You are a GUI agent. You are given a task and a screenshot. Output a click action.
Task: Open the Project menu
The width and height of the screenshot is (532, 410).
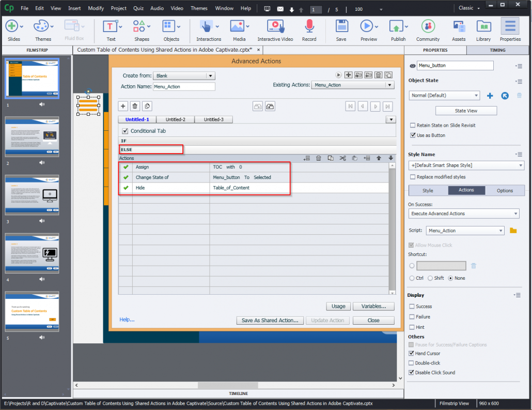(118, 8)
